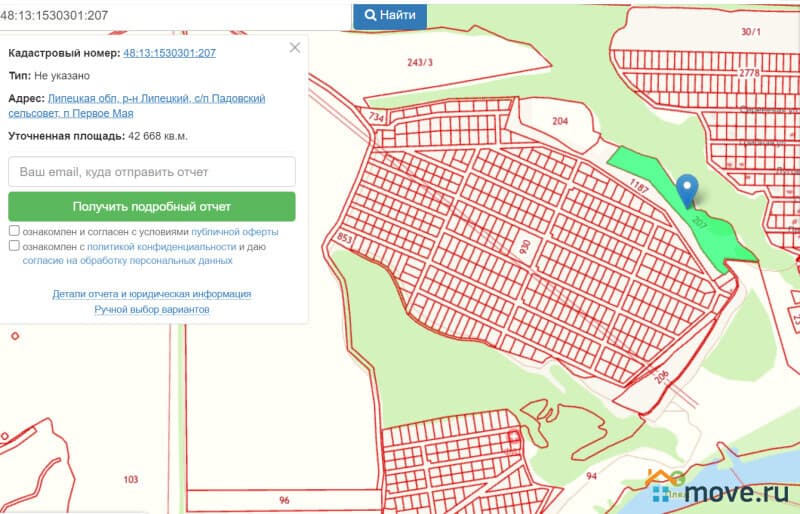Click parcel label 30/1 on map
Viewport: 800px width, 514px height.
tap(751, 32)
